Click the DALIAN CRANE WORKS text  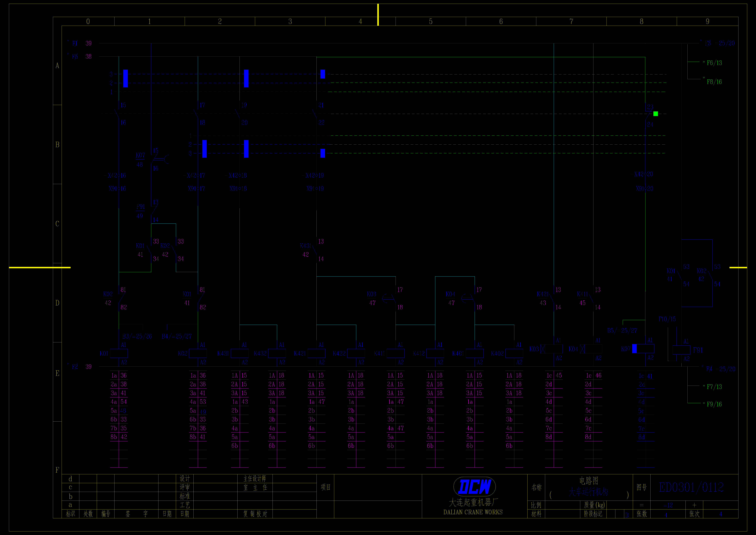tap(473, 512)
